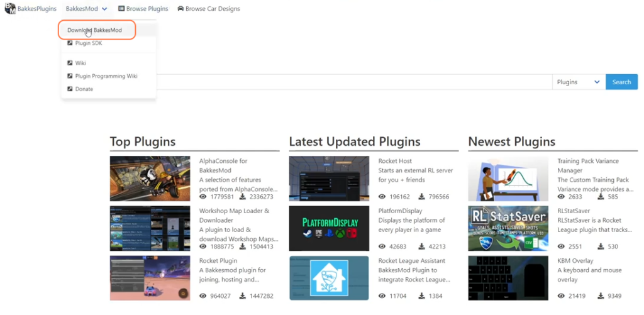The width and height of the screenshot is (644, 315).
Task: Click the Latest Updated Plugins heading
Action: pos(355,141)
